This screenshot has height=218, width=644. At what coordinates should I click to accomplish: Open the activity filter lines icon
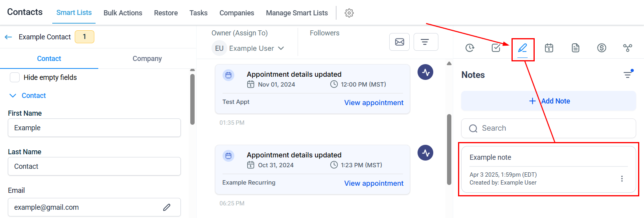click(426, 42)
